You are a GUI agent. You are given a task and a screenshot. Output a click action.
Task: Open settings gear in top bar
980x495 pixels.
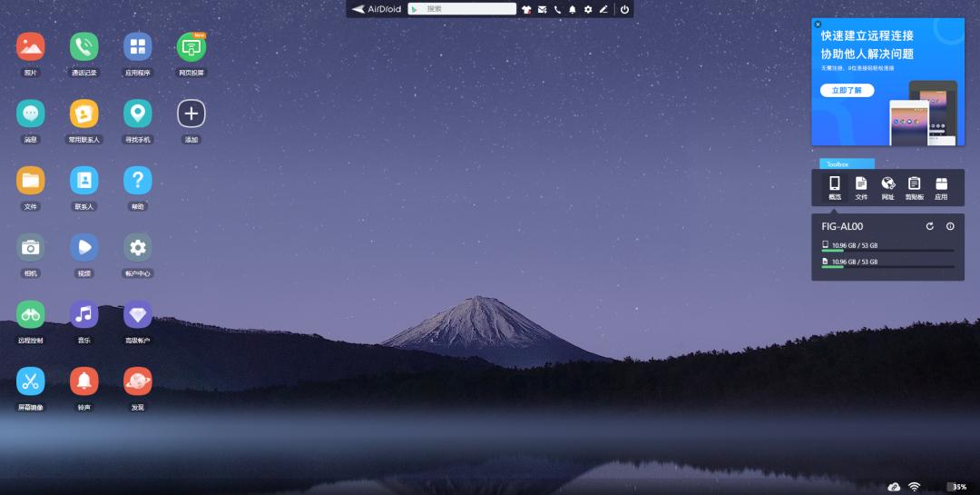588,9
